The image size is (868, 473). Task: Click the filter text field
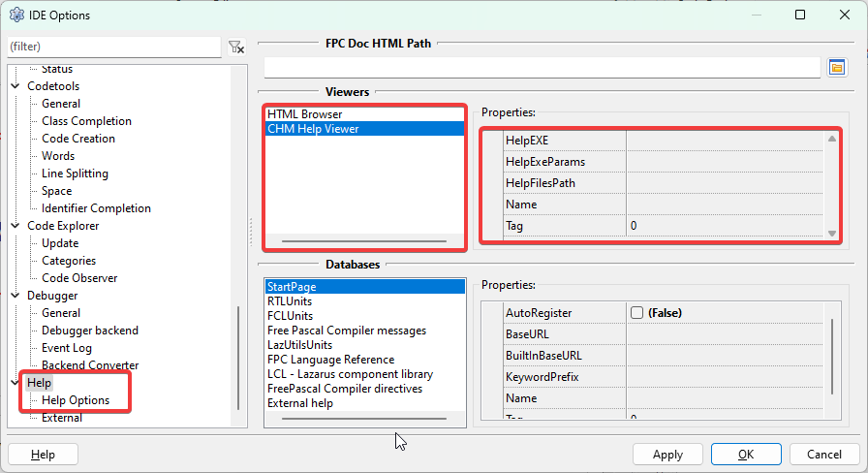113,47
